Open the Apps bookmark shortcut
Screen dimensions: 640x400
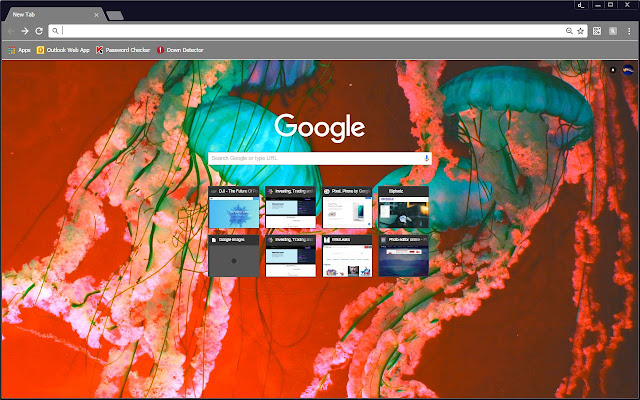click(19, 50)
